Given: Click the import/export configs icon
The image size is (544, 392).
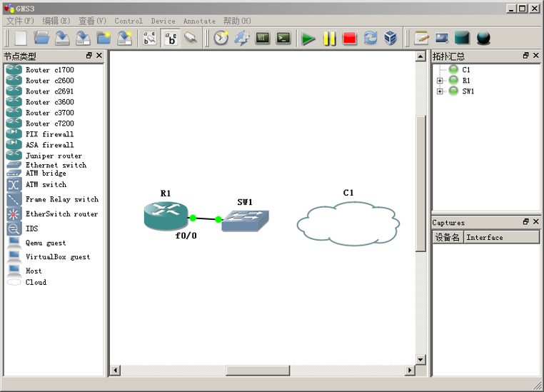Looking at the screenshot, I should click(124, 38).
